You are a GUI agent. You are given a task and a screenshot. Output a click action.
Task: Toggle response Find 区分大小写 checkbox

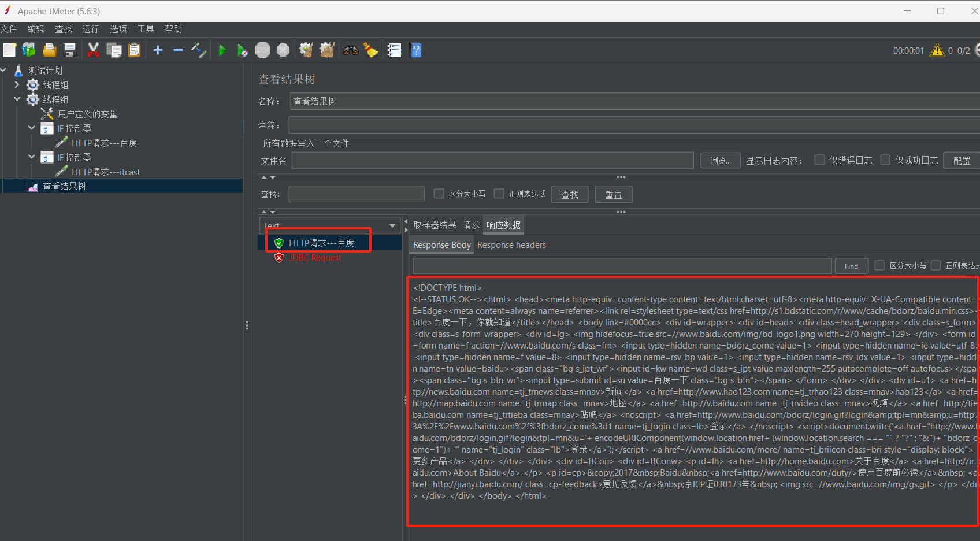click(879, 265)
